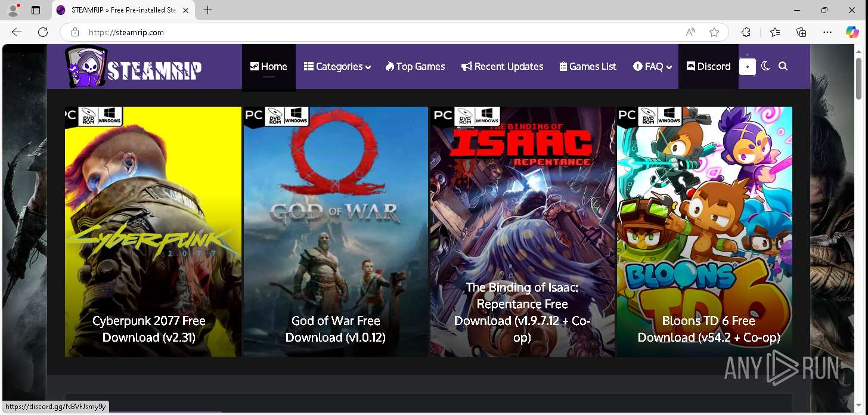Click the Steam icon beside Home
This screenshot has height=415, width=868.
coord(255,66)
